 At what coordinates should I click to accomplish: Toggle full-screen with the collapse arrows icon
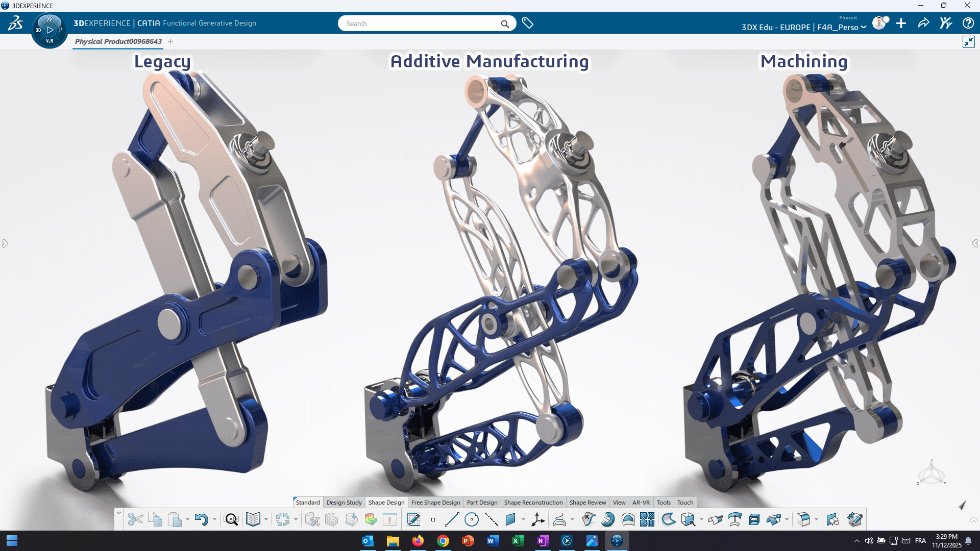pyautogui.click(x=969, y=42)
